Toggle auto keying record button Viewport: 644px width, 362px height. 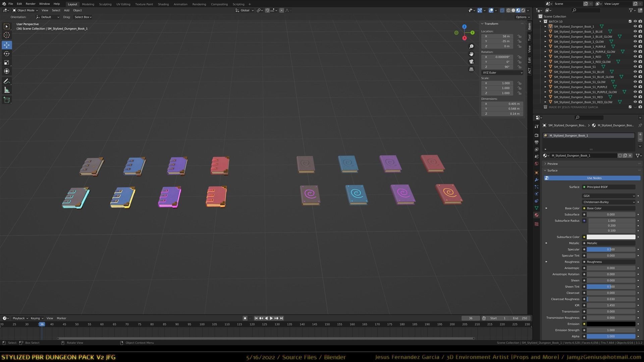tap(245, 318)
